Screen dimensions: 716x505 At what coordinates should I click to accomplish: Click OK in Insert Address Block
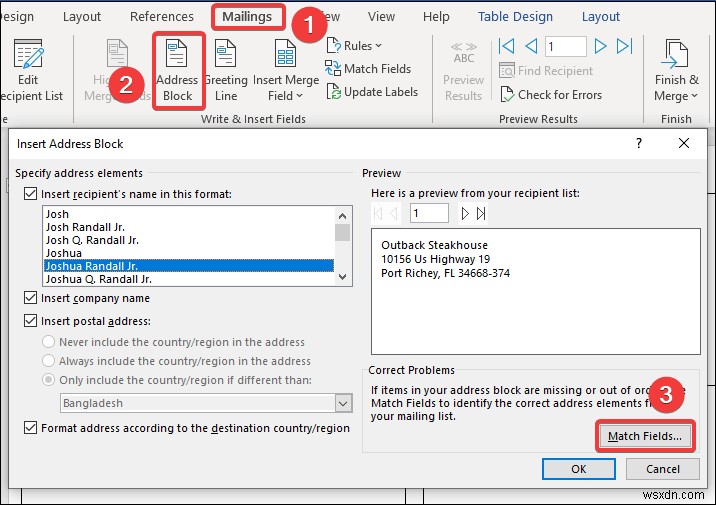(579, 469)
